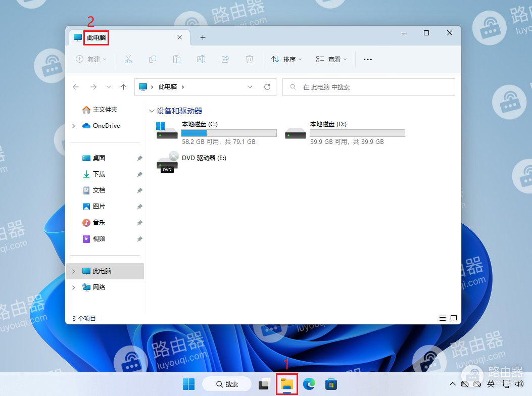Screen dimensions: 532x396
Task: Click the Delete (trash) icon in the toolbar
Action: pyautogui.click(x=249, y=59)
